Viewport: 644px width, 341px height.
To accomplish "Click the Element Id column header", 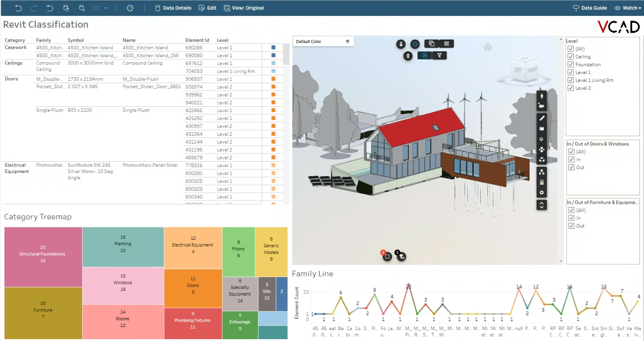I will [x=197, y=40].
